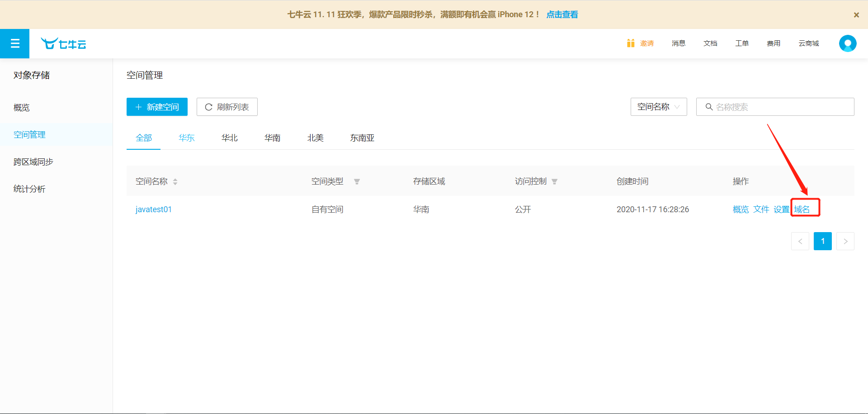Click the 点击查看 banner link
868x414 pixels.
(562, 14)
